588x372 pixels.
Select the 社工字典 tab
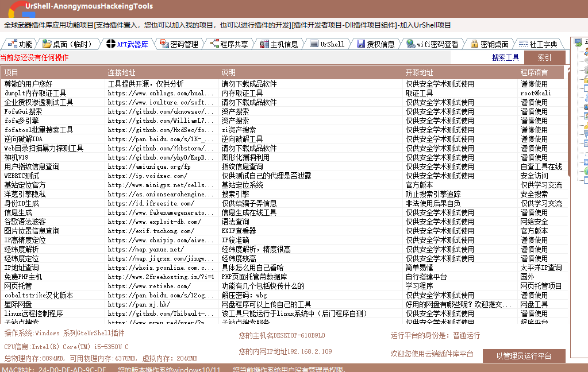tap(539, 44)
